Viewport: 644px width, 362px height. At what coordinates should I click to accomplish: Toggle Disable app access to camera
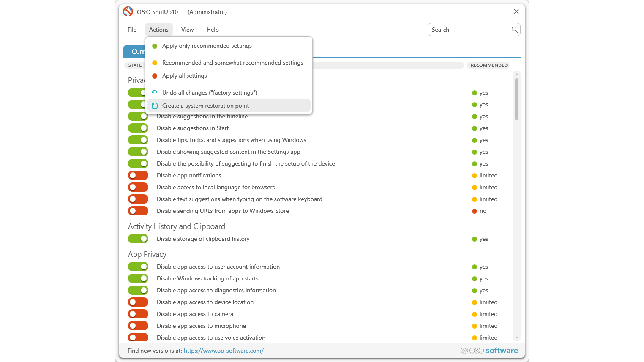(x=138, y=314)
